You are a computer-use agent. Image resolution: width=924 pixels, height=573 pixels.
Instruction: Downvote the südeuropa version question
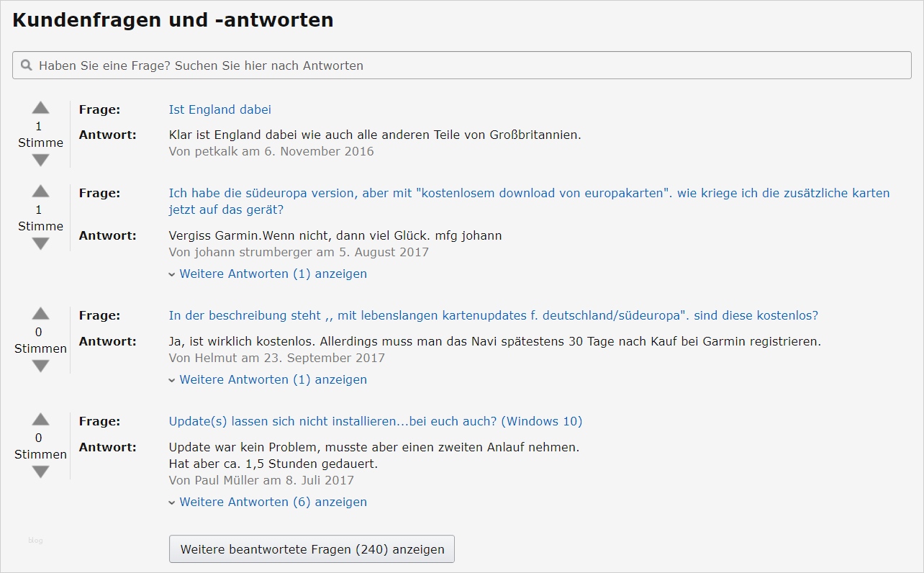40,243
